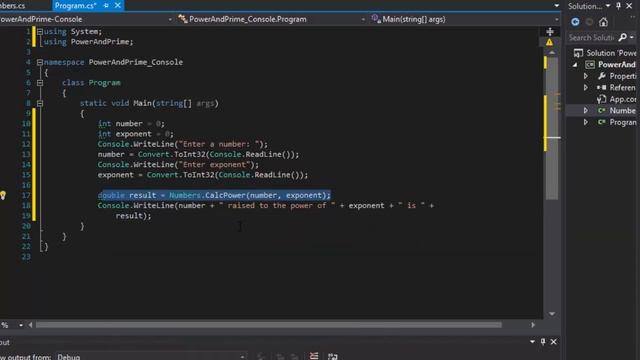Switch to the Numbers.cs tab
Viewport: 640px width, 360px height.
coord(13,6)
